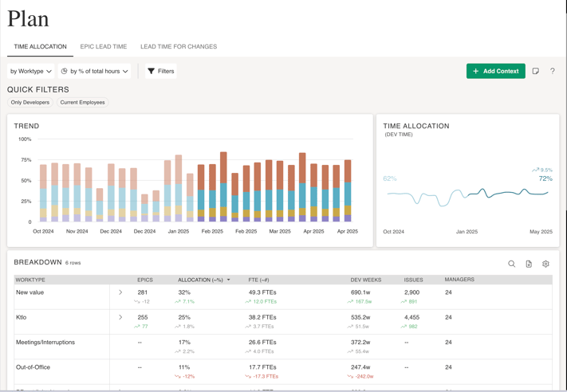Search the Breakdown table using magnifier icon

(512, 264)
